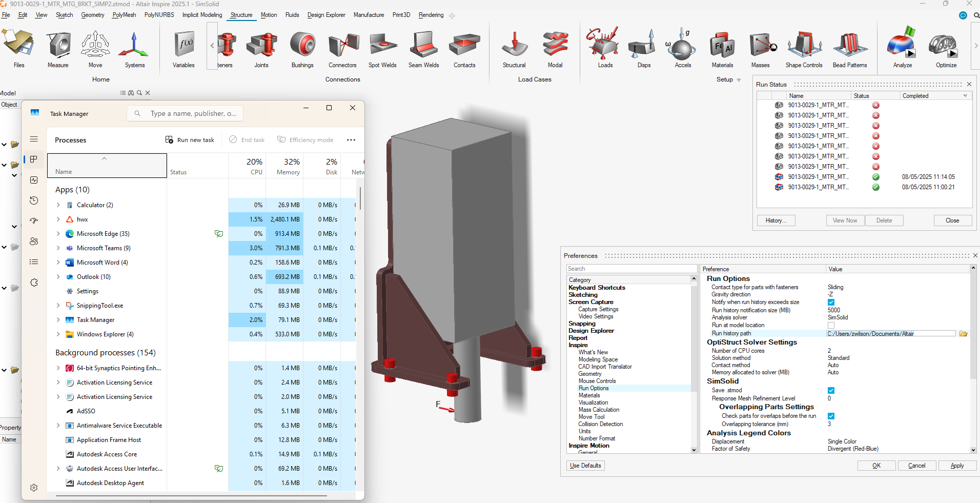This screenshot has height=503, width=980.
Task: Select the Structural load case icon
Action: (514, 48)
